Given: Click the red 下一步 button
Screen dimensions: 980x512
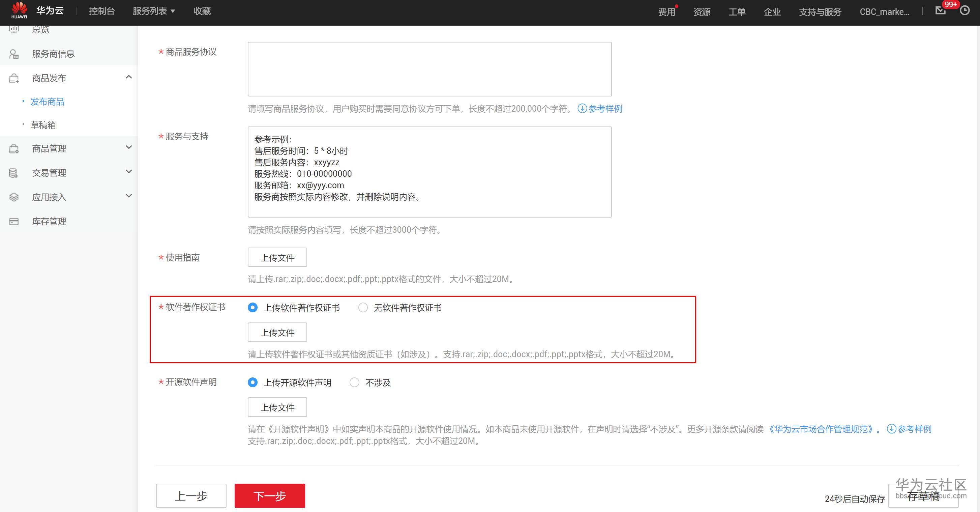Looking at the screenshot, I should [269, 495].
